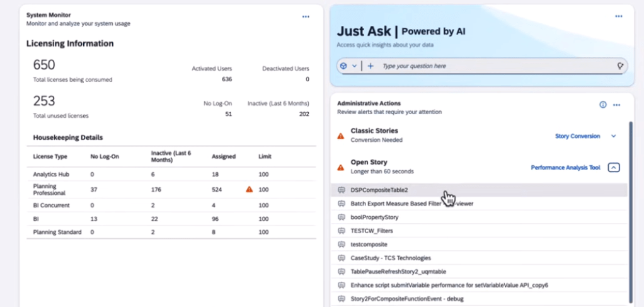The width and height of the screenshot is (644, 307).
Task: Click the lightbulb suggestions icon
Action: point(620,66)
